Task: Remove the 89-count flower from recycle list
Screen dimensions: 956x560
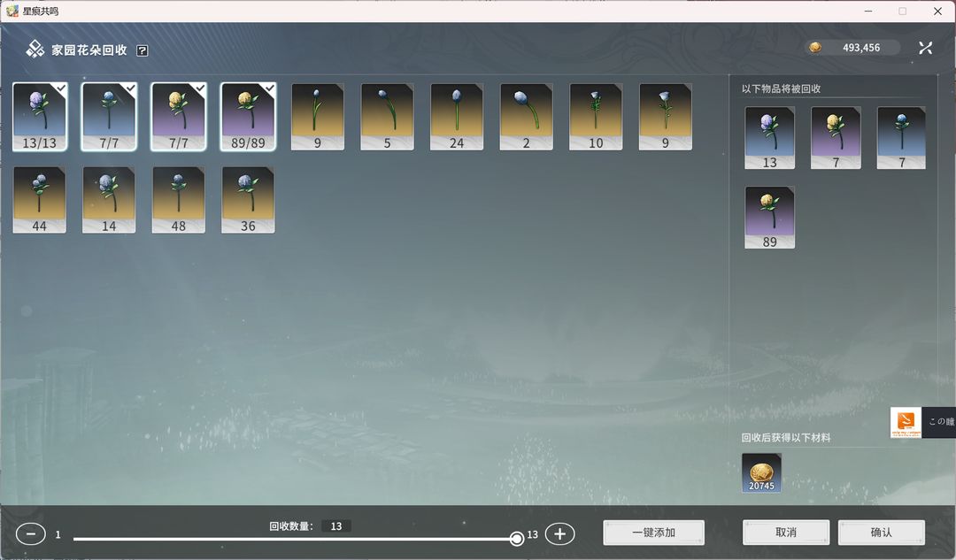Action: click(769, 217)
